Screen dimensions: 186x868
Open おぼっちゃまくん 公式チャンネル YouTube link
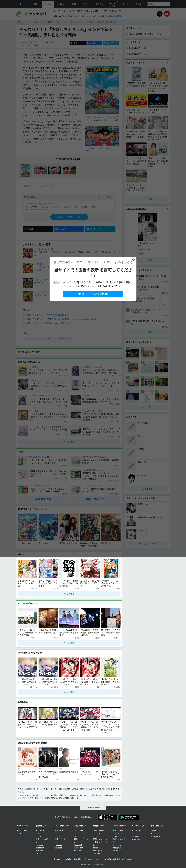point(48,323)
